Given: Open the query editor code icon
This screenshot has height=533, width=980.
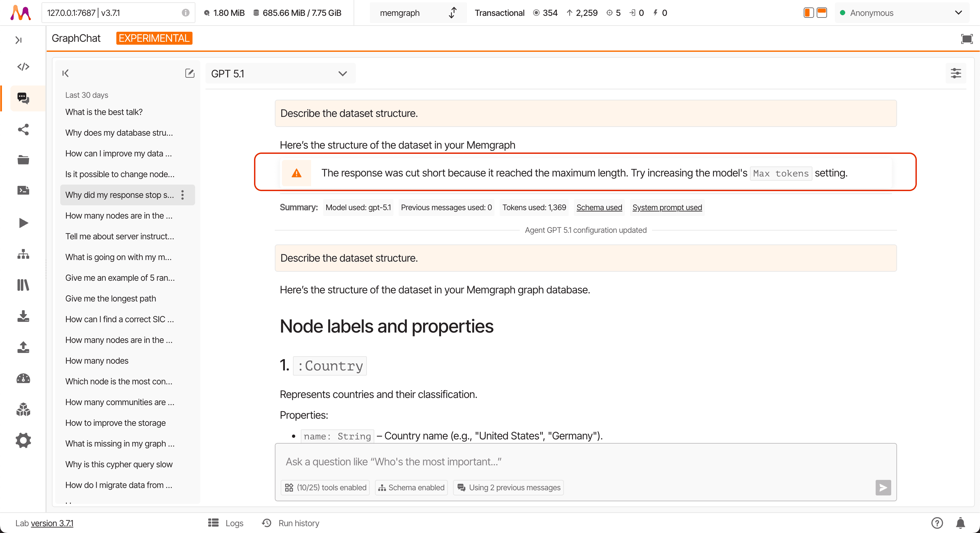Looking at the screenshot, I should click(x=23, y=67).
